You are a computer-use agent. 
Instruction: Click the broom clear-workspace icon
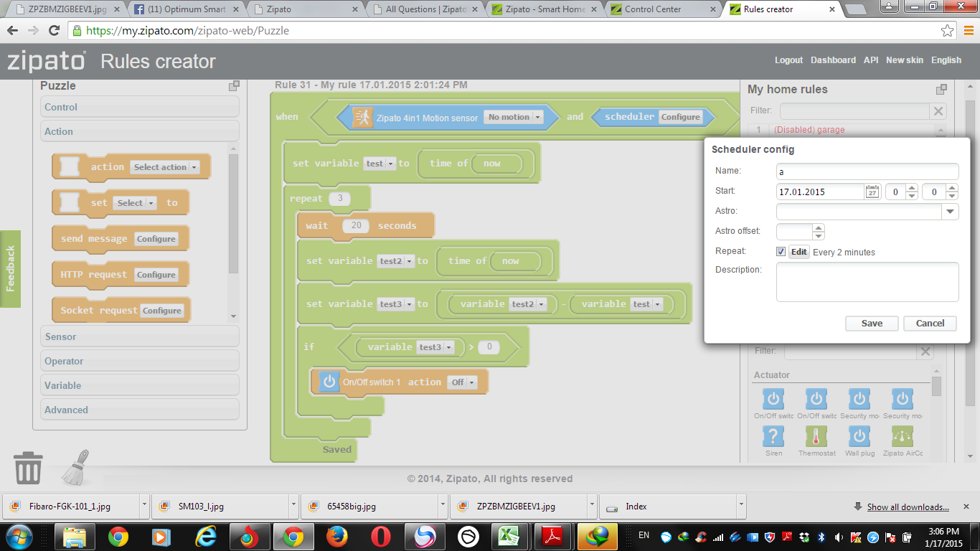[75, 467]
